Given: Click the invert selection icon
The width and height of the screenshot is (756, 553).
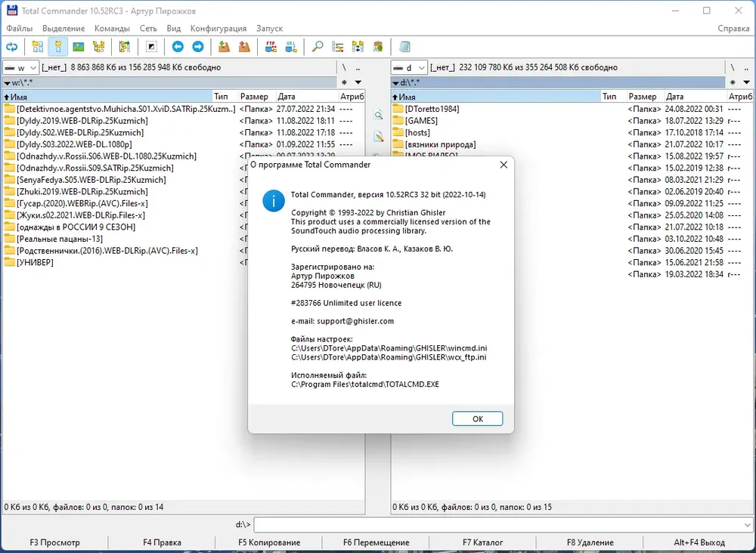Looking at the screenshot, I should coord(151,47).
